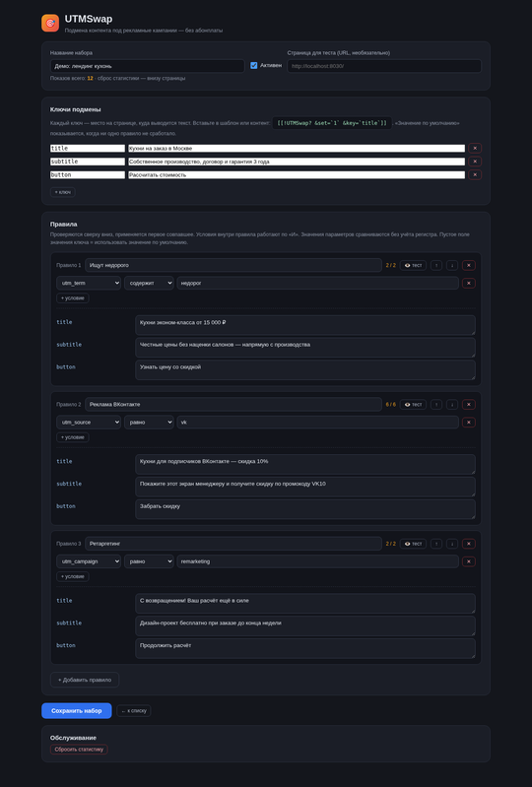Image resolution: width=532 pixels, height=787 pixels.
Task: Add a new key with '+ ключ'
Action: tap(63, 192)
